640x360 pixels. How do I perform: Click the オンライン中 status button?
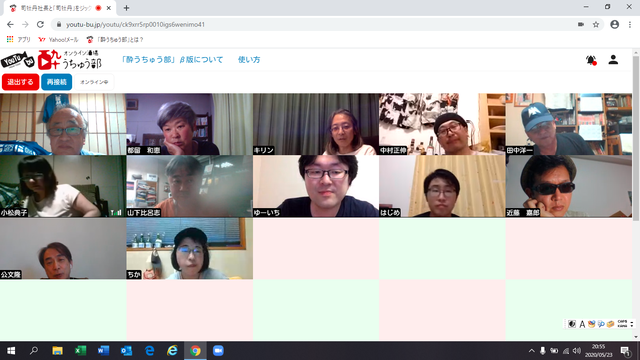click(x=94, y=82)
